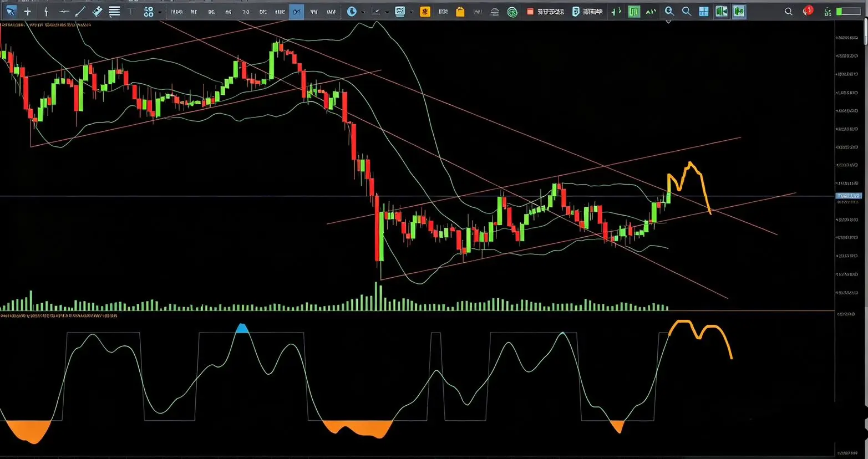Select the cursor pointer tool
The image size is (868, 459).
click(x=11, y=11)
